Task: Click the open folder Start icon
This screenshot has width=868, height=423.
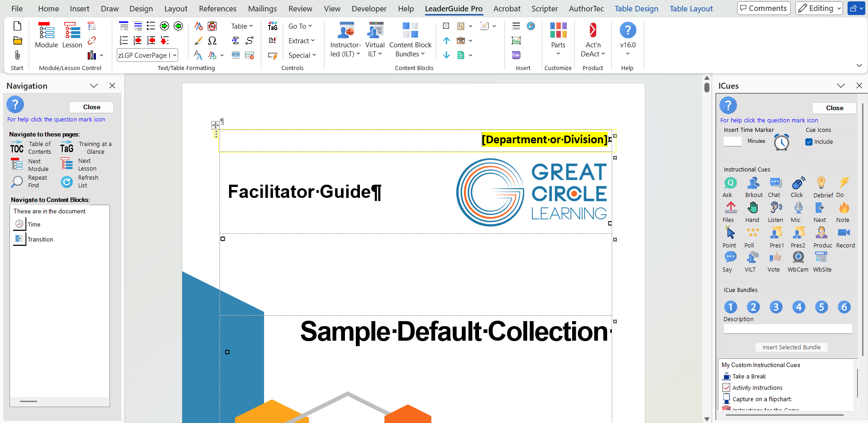Action: coord(17,41)
